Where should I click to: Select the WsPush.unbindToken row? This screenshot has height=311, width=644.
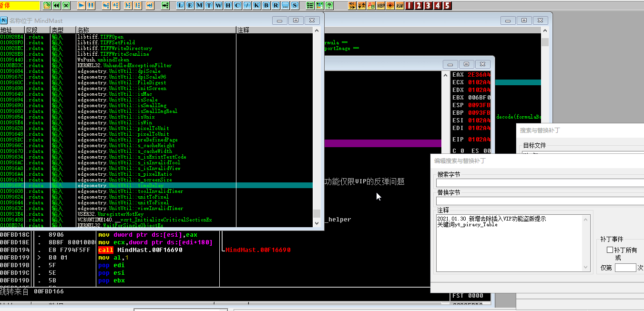(156, 60)
